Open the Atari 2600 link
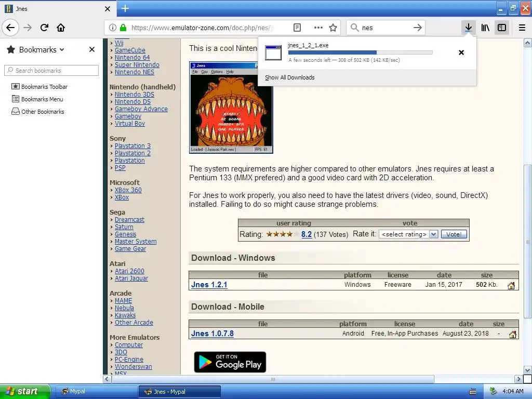The image size is (532, 399). pyautogui.click(x=129, y=271)
